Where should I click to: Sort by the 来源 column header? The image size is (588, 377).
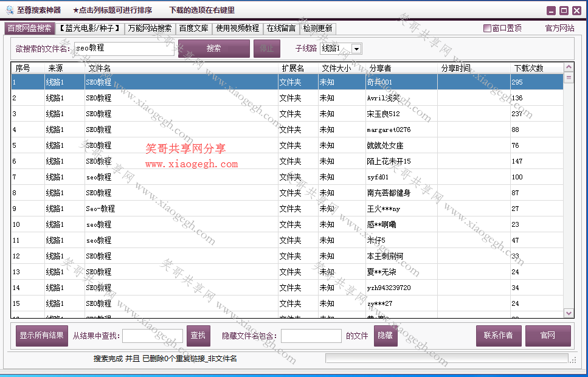[64, 68]
